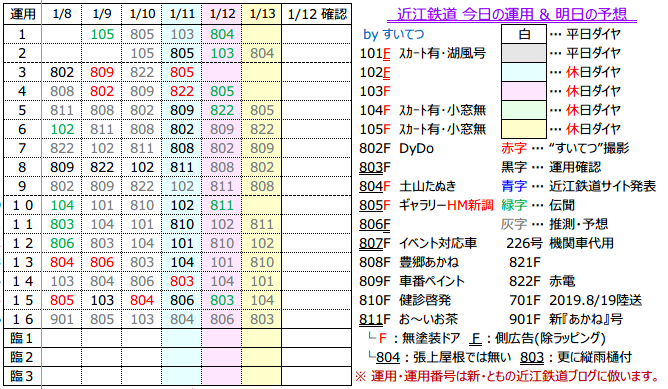
Task: Select the white swatch labeled 白
Action: [x=524, y=34]
